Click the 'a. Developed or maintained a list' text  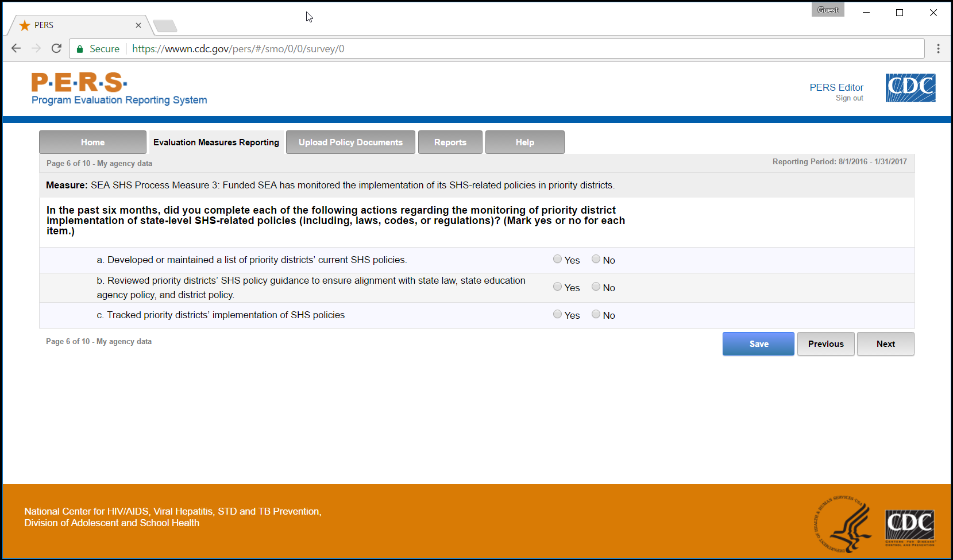pyautogui.click(x=252, y=260)
